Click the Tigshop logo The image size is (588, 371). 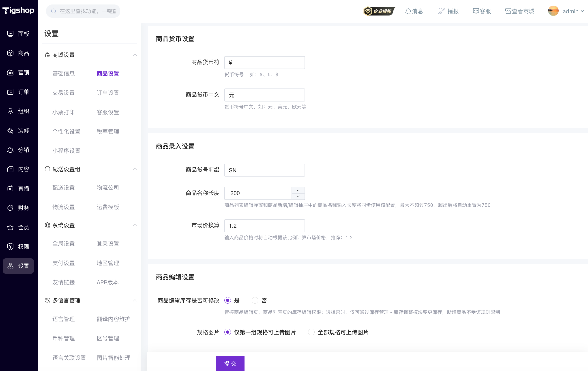pyautogui.click(x=19, y=11)
